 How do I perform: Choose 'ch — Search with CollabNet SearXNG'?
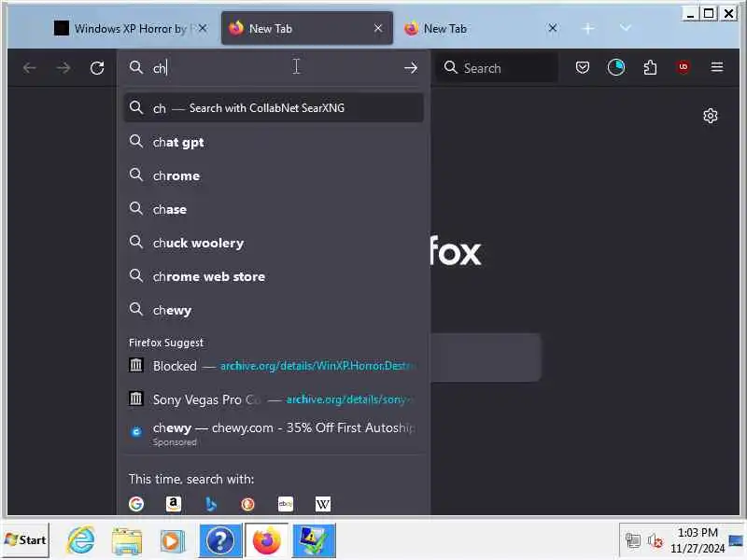click(274, 108)
